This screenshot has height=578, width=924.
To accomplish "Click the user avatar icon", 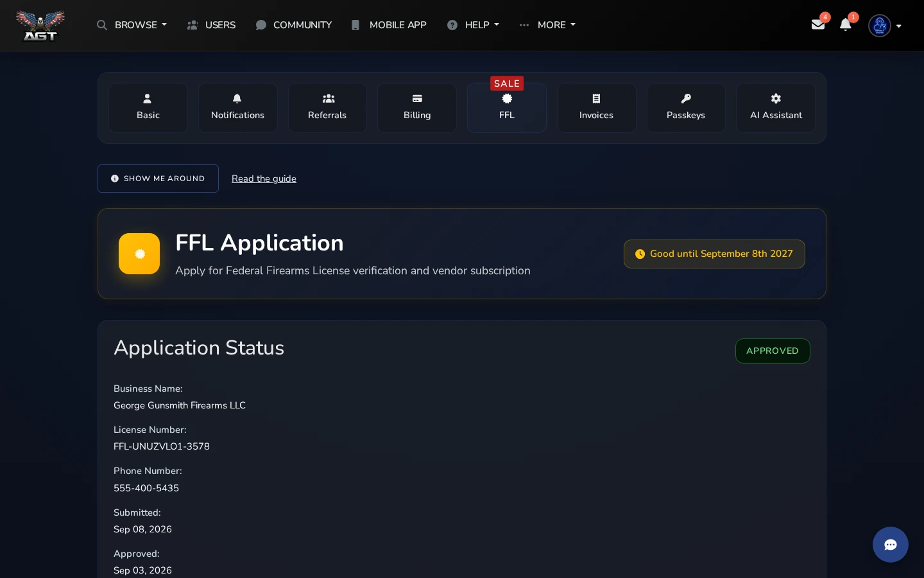I will coord(880,26).
